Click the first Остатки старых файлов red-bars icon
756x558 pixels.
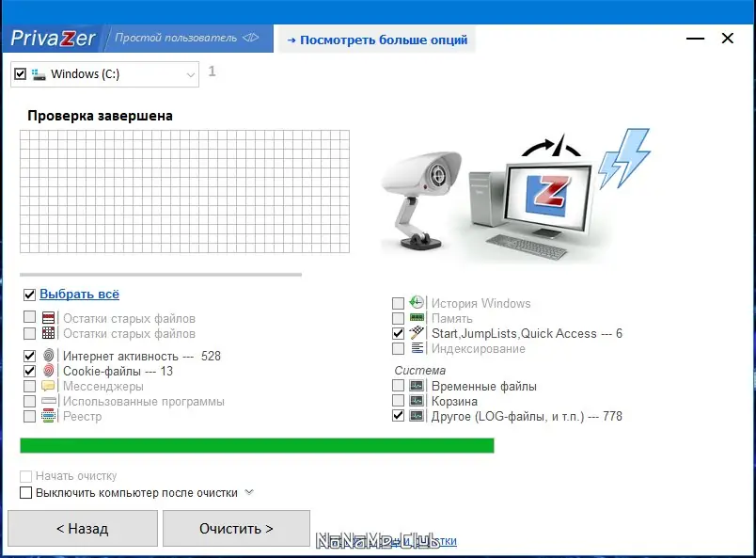click(48, 318)
